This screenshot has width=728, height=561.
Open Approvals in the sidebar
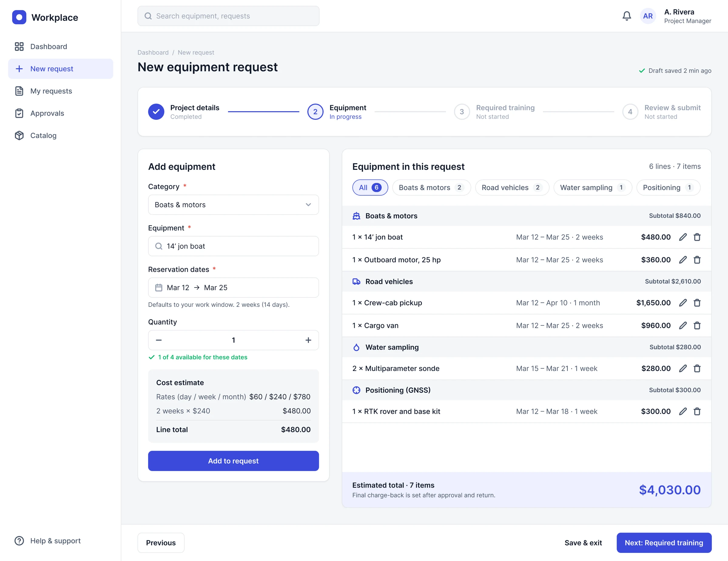(x=61, y=113)
